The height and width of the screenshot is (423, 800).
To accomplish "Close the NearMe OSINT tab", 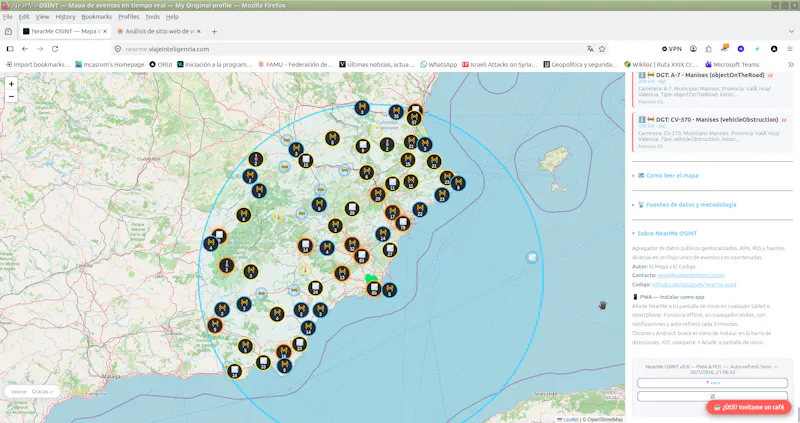I will pos(105,31).
